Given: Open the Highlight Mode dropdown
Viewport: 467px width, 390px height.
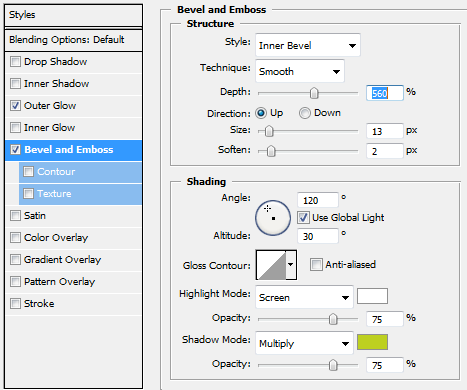Looking at the screenshot, I should (304, 297).
